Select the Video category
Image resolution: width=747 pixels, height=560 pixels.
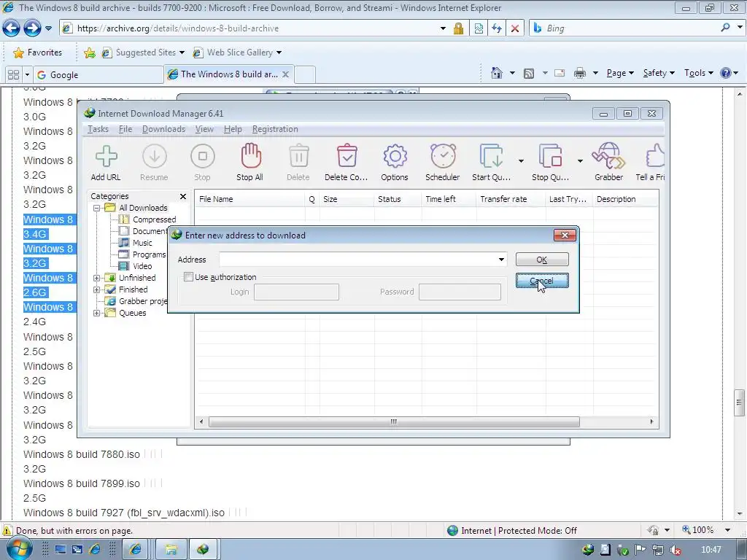pos(142,266)
